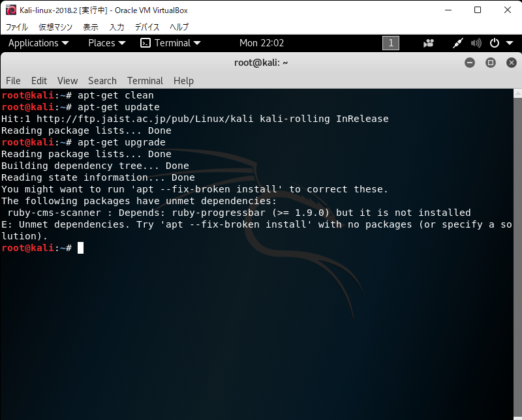The image size is (522, 420).
Task: Click 'Building dependency tree... Done' line
Action: [95, 166]
